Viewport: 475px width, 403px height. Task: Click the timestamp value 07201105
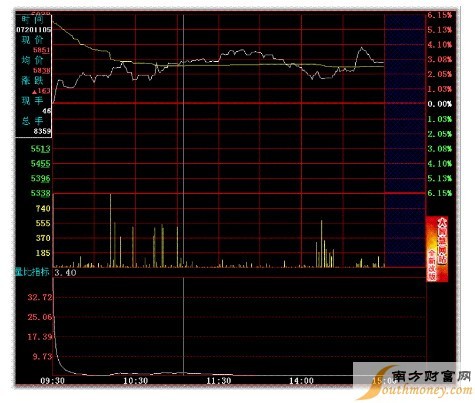tap(34, 30)
